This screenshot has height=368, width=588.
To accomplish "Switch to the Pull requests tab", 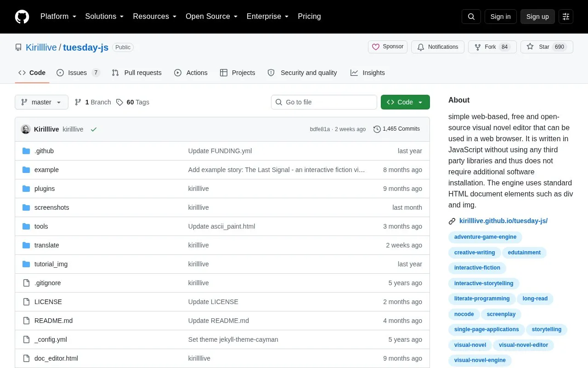I will pos(137,73).
